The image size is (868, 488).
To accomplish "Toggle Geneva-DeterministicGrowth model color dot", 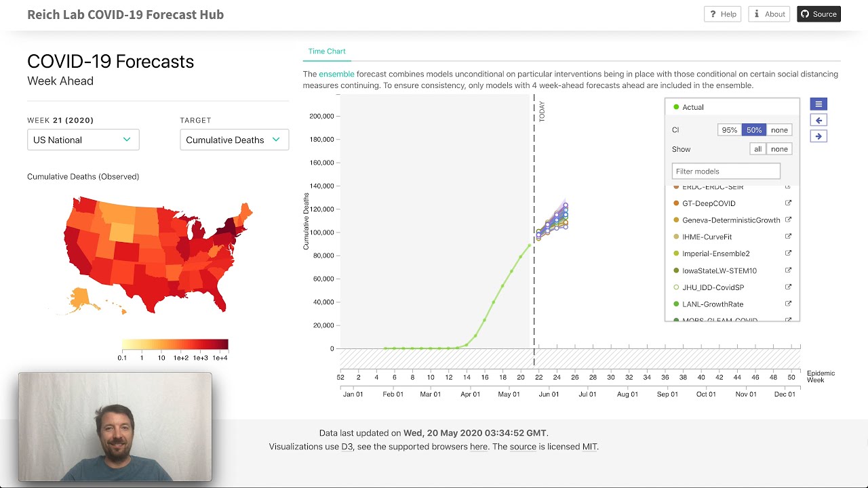I will tap(676, 220).
